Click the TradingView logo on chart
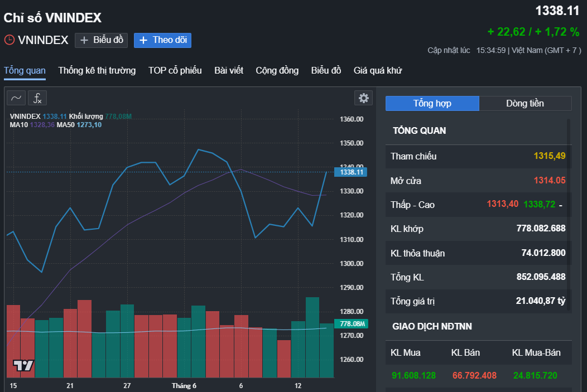The image size is (587, 392). [x=23, y=366]
